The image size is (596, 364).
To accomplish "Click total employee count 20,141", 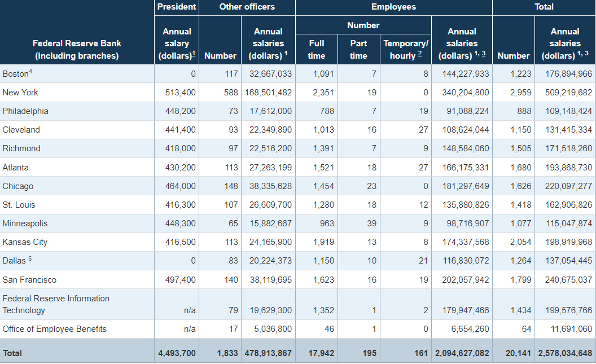I will 518,353.
